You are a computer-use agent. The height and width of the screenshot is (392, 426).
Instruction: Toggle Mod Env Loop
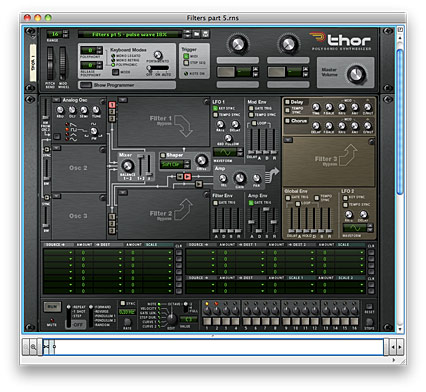click(x=254, y=123)
